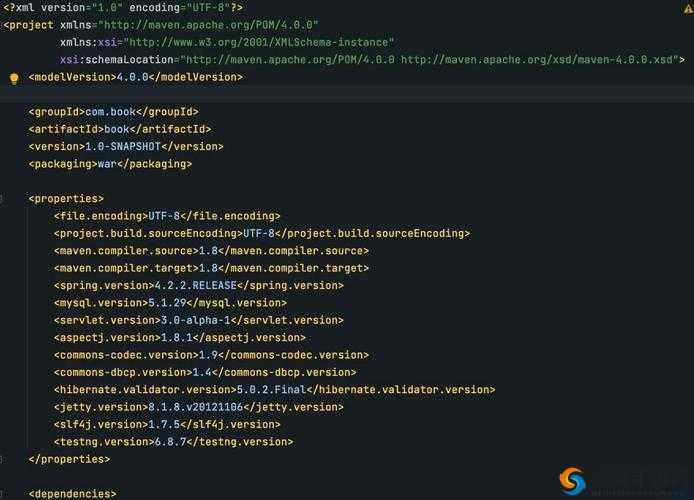Click slf4j.version 1.7.5 line
Screen dimensions: 694x500
click(167, 424)
